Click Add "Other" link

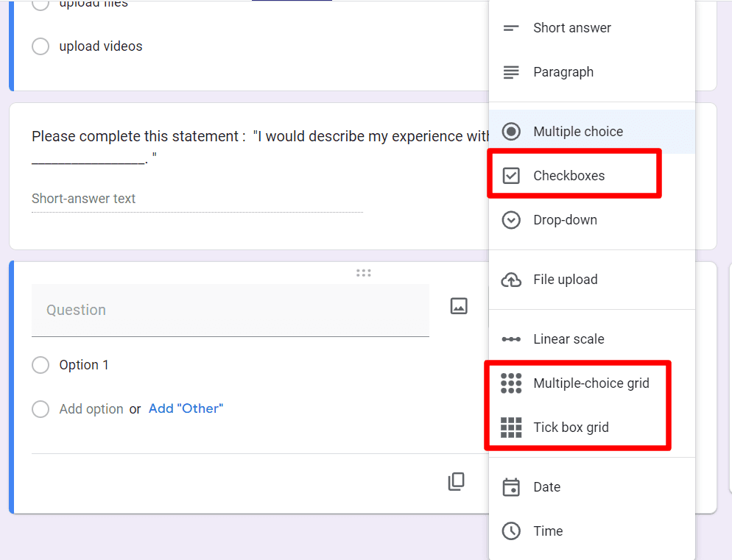tap(186, 409)
